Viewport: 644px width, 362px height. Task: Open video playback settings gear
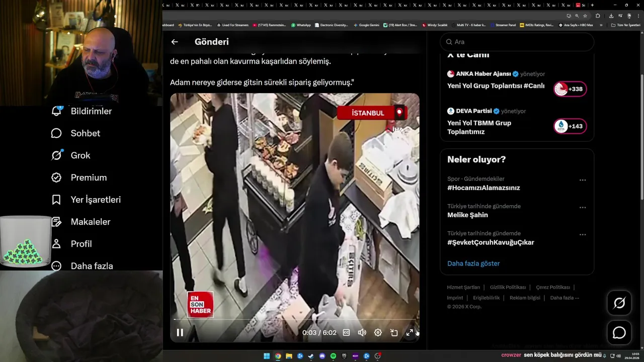tap(378, 332)
